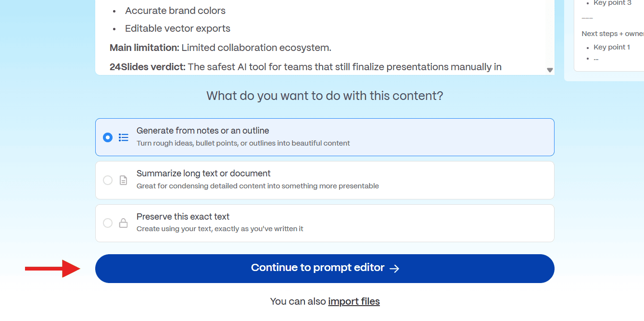
Task: Click 'Accurate brand colors' bullet text
Action: click(x=175, y=11)
